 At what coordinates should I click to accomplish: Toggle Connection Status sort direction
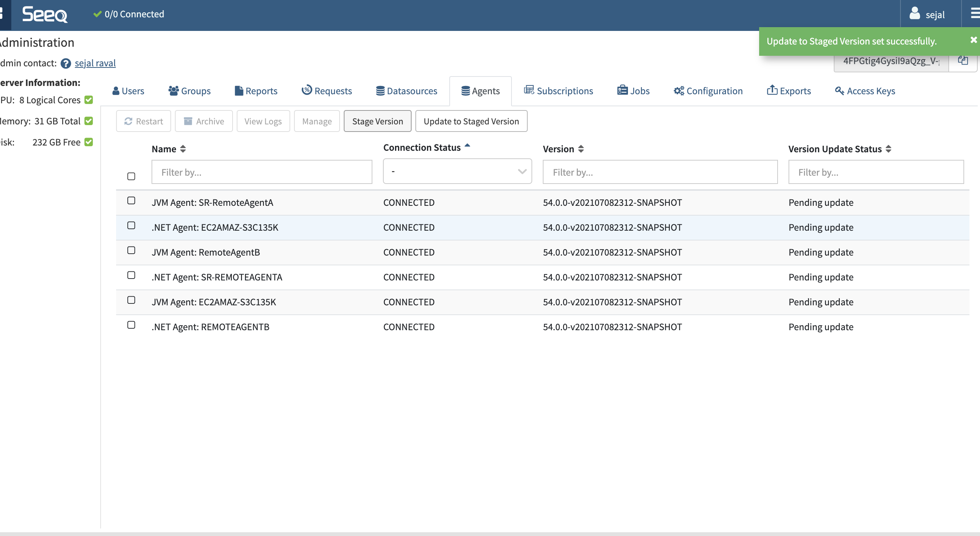467,146
